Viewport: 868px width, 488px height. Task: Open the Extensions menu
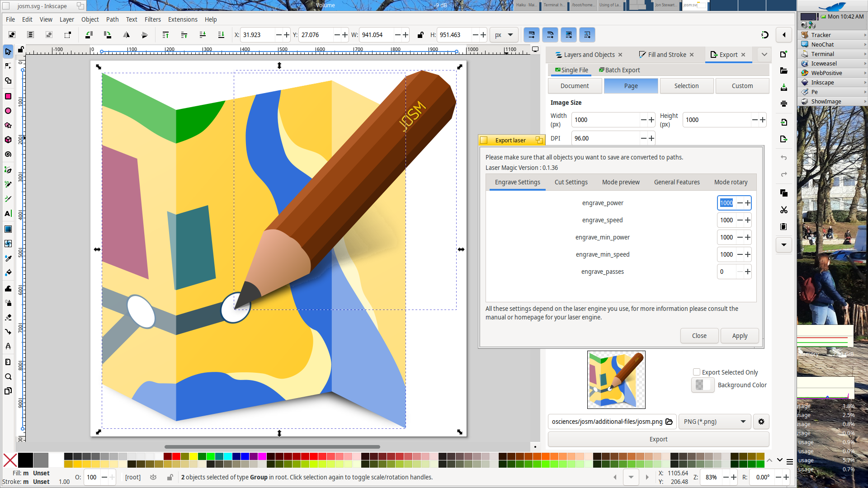tap(183, 19)
